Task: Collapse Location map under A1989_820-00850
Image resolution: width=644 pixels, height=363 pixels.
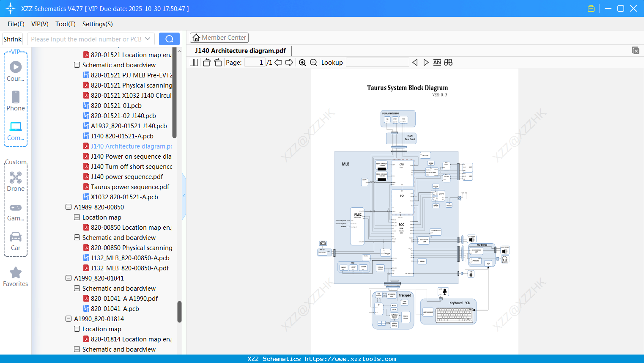Action: (x=77, y=217)
